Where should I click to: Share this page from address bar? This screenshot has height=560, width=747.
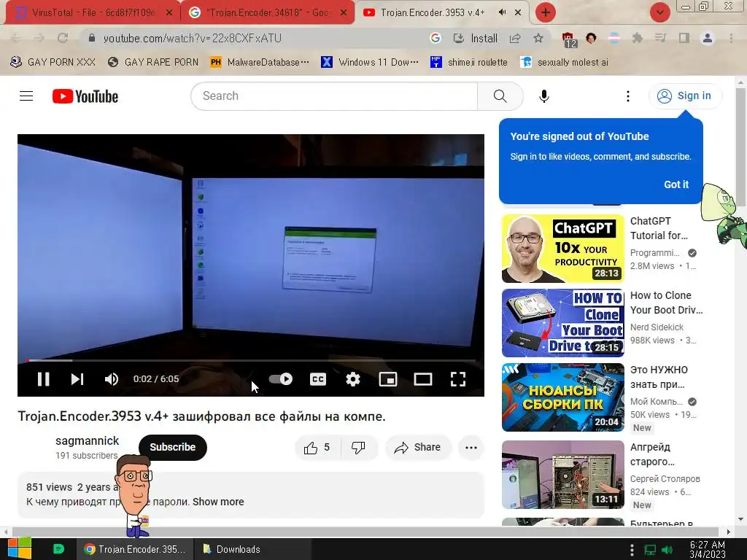click(x=515, y=38)
